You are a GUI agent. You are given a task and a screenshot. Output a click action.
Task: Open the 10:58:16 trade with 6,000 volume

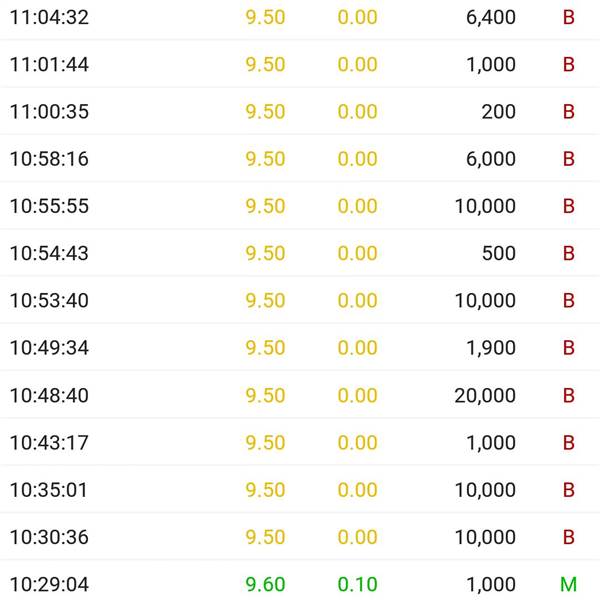[x=300, y=159]
